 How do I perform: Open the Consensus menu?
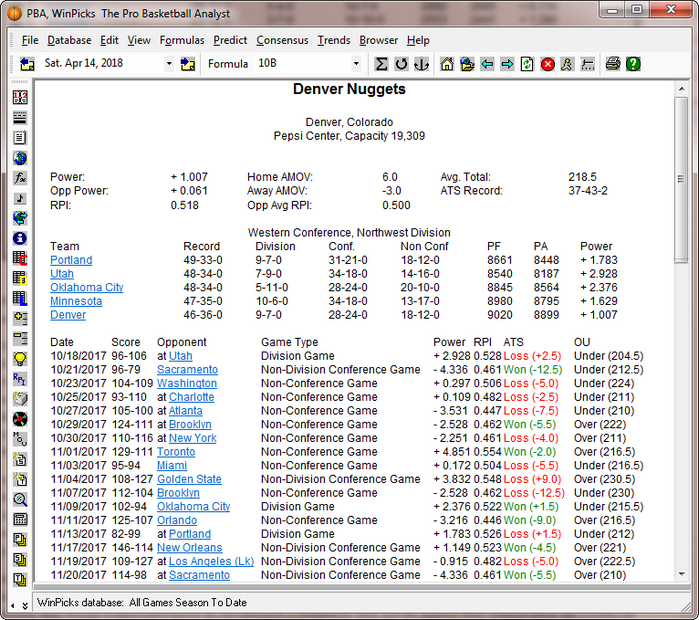tap(282, 41)
